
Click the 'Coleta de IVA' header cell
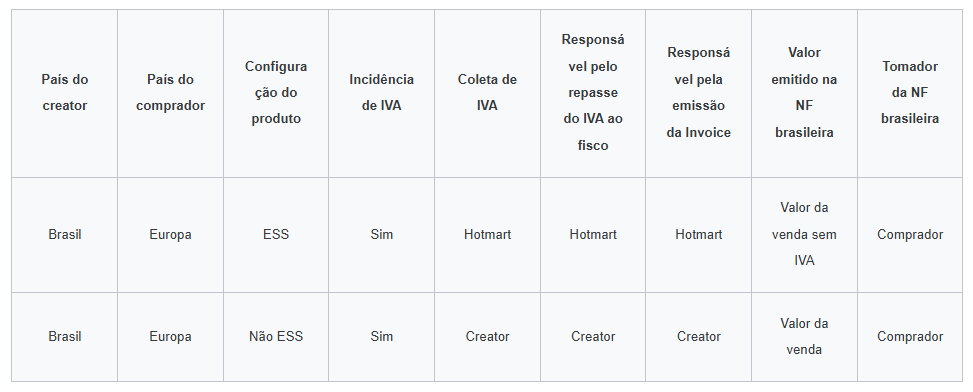click(487, 93)
